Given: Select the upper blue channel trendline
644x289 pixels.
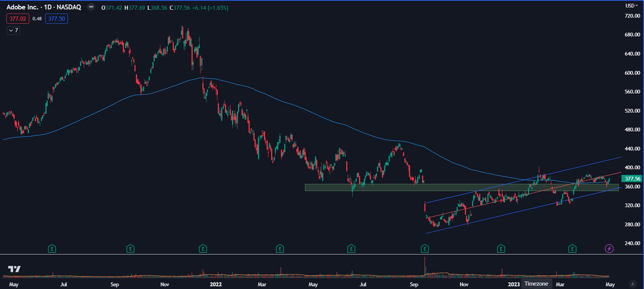Looking at the screenshot, I should 523,180.
